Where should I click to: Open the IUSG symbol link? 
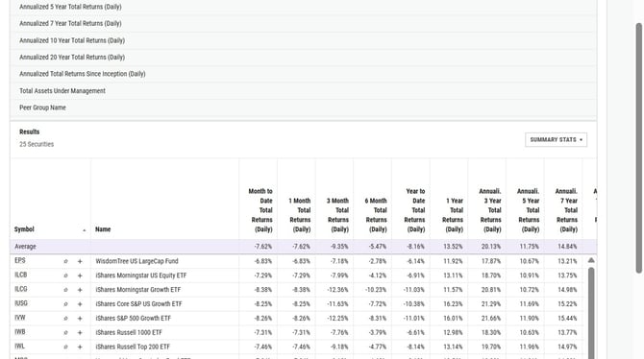21,303
